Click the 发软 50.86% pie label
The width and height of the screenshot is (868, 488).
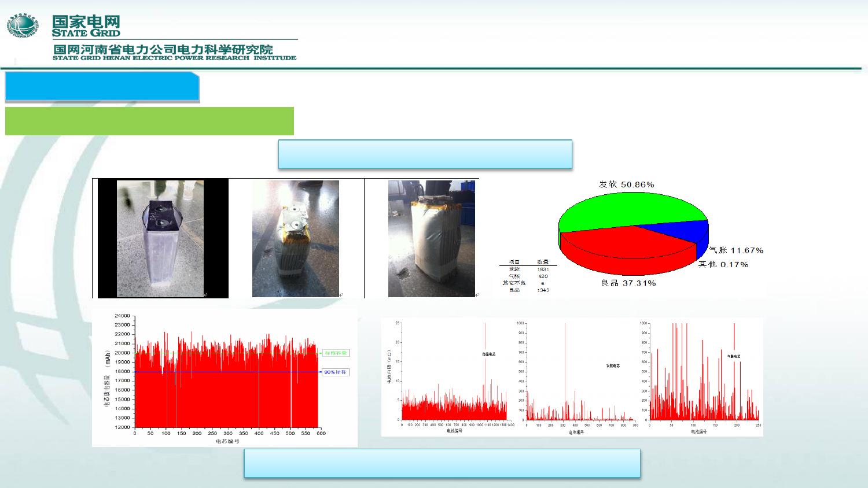(x=626, y=184)
